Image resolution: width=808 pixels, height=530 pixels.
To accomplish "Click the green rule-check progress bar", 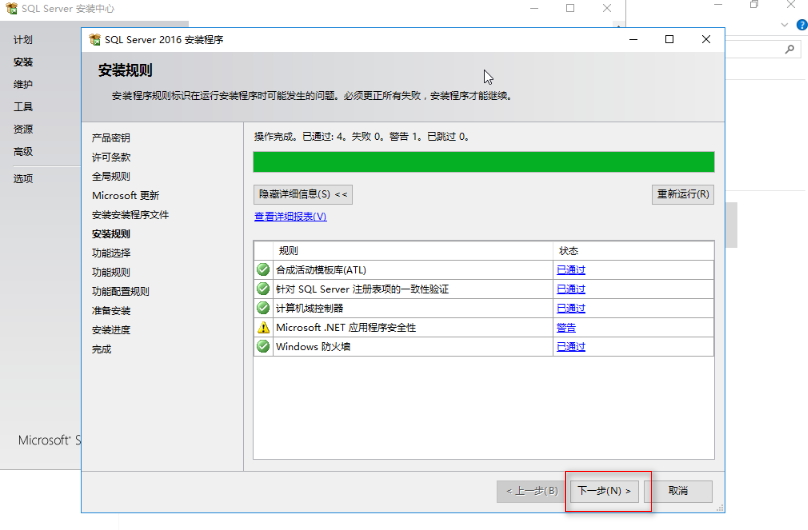I will (x=483, y=162).
